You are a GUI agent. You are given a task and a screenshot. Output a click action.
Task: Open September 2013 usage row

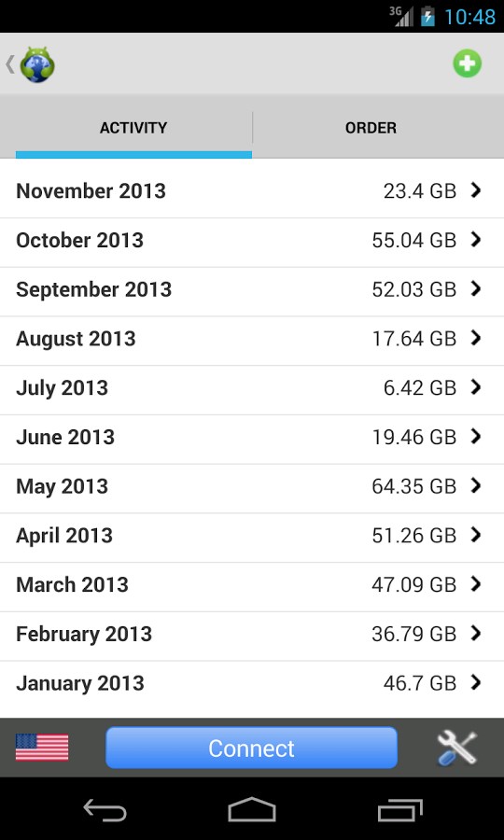pyautogui.click(x=252, y=291)
